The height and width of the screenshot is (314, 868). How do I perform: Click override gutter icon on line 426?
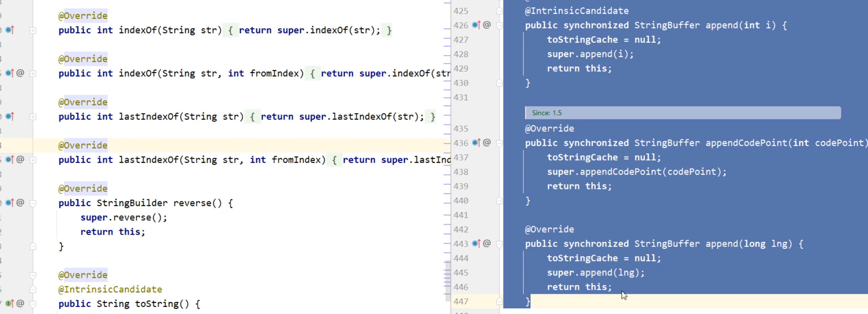(476, 25)
